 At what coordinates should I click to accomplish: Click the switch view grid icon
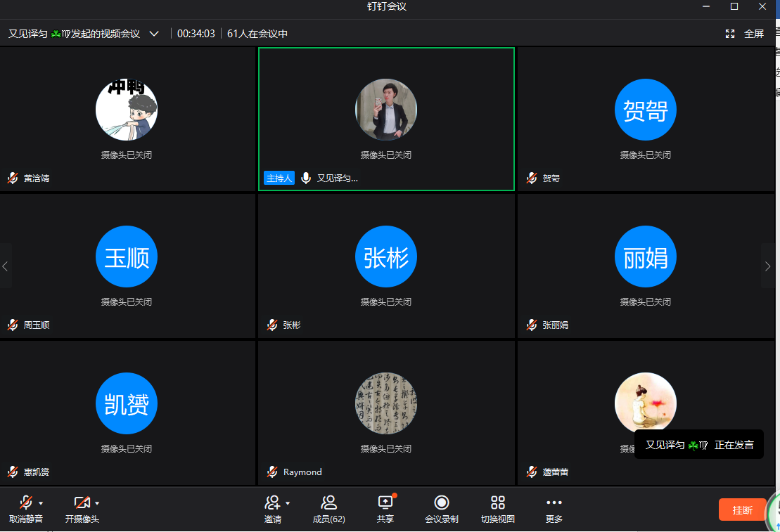(498, 502)
